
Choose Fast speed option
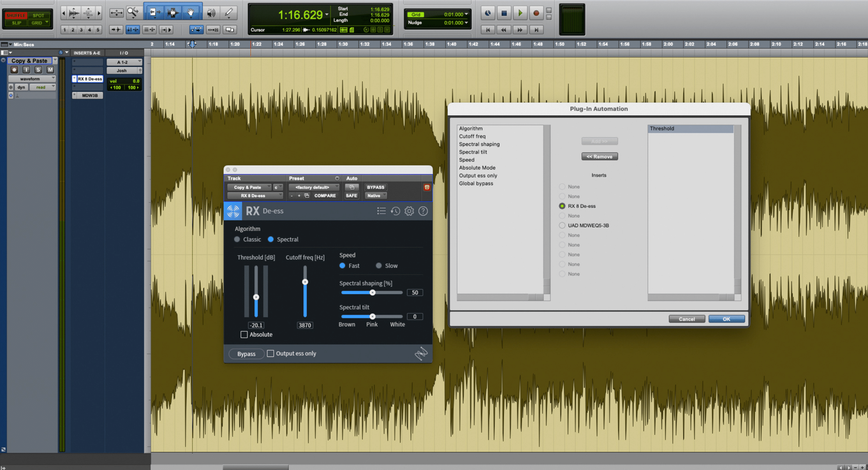point(342,266)
